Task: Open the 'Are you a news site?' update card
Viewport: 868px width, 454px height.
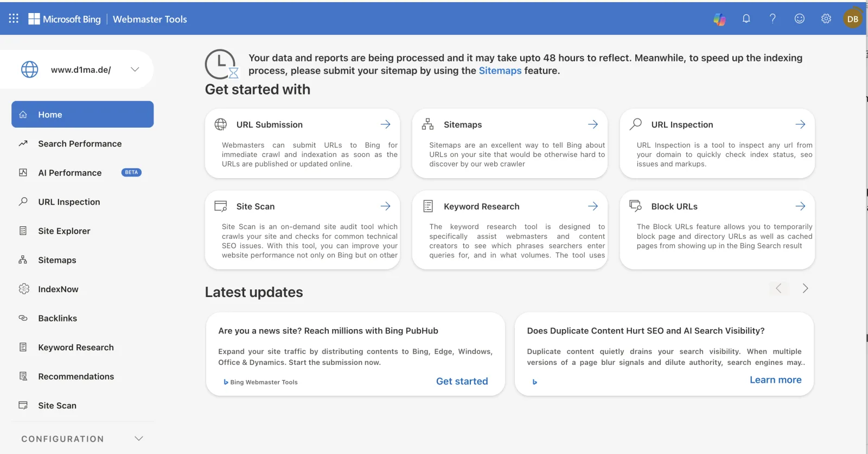Action: (x=355, y=354)
